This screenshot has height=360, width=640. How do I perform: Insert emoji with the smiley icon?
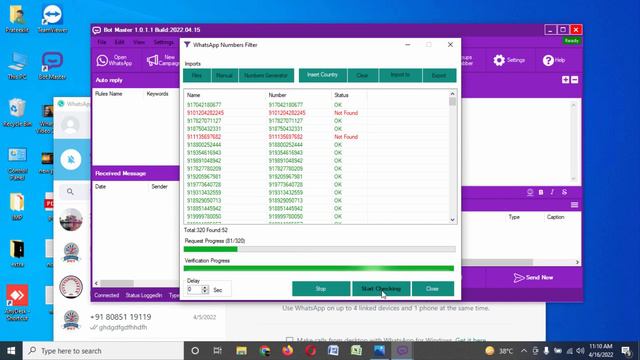(530, 192)
